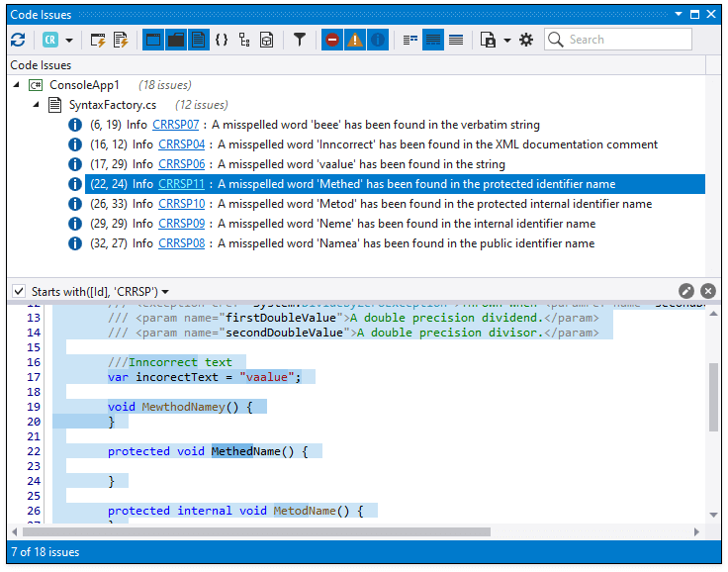Click the curly braces scope icon
728x572 pixels.
pos(222,40)
